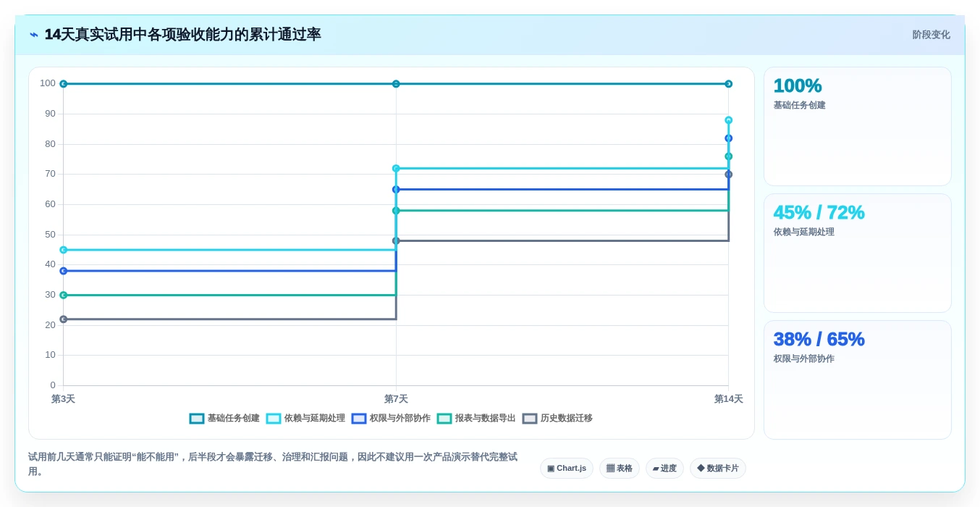Toggle the 基础任务创建 legend series
980x507 pixels.
[224, 419]
